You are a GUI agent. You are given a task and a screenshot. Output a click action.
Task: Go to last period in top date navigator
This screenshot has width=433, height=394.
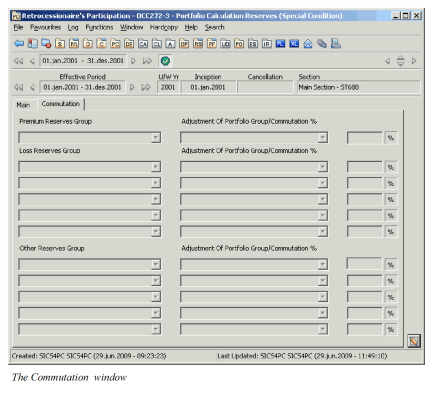(147, 61)
